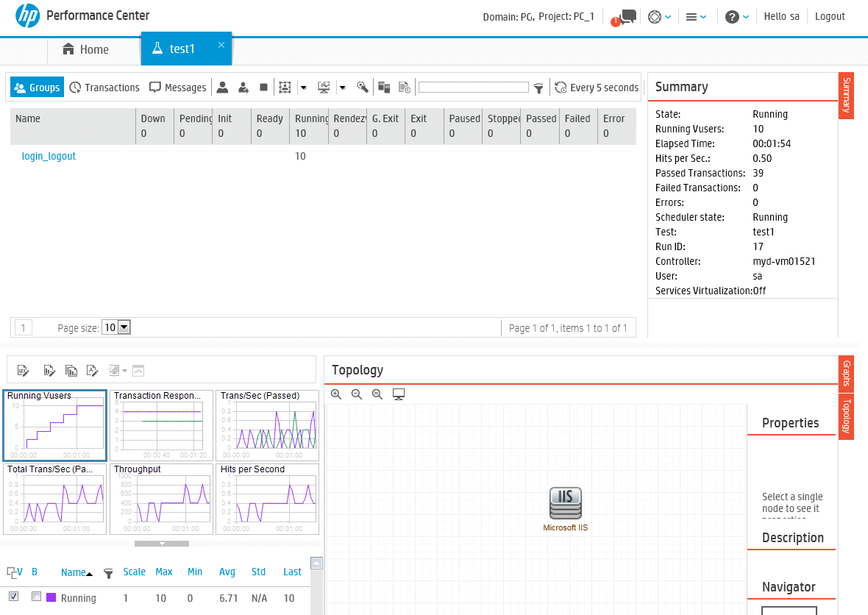Click the toolbar filter text field

pyautogui.click(x=473, y=88)
